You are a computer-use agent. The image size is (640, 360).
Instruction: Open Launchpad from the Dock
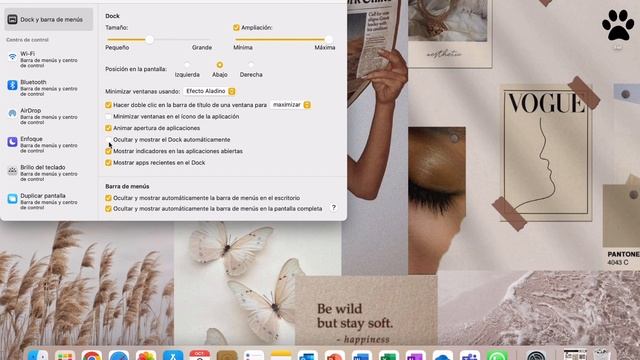point(64,355)
